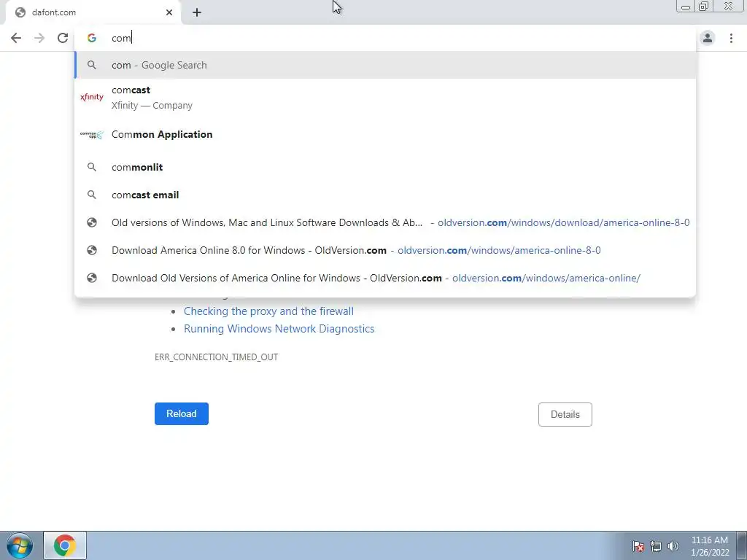Choose 'com - Google Search' suggestion
Screen dimensions: 747x560
[x=385, y=65]
